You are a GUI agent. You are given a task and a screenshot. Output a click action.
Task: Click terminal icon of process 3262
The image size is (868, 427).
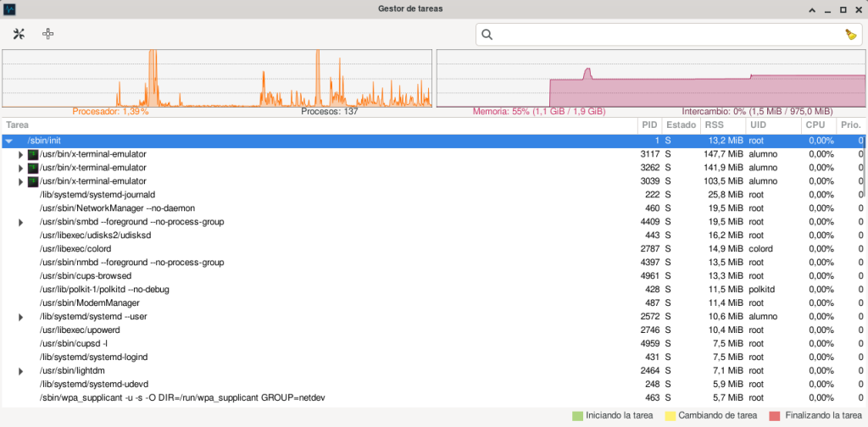(33, 168)
